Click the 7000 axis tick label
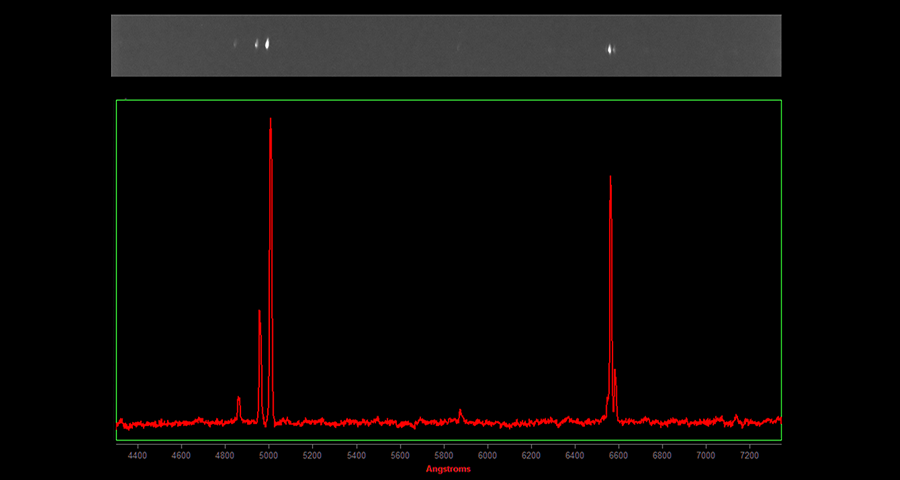 pyautogui.click(x=706, y=455)
